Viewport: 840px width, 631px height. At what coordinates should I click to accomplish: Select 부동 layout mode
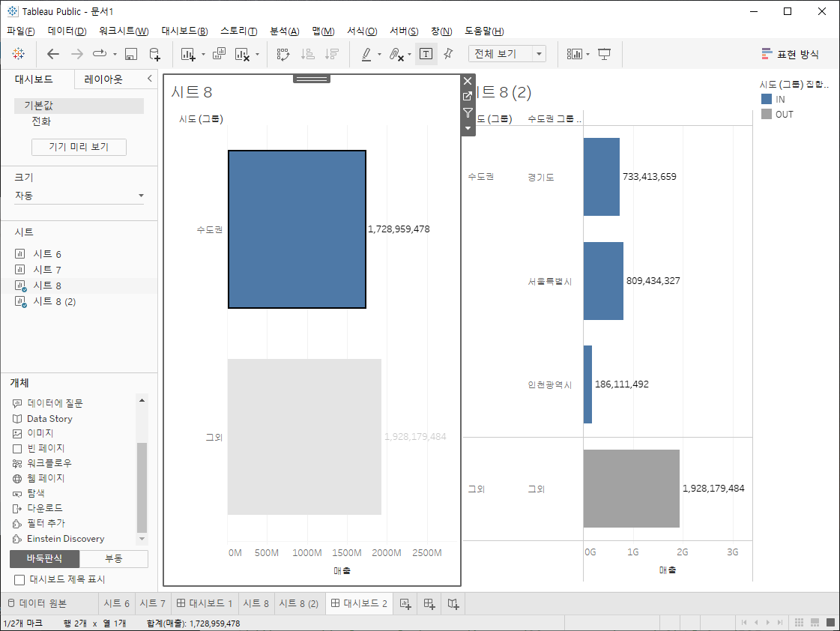point(114,559)
